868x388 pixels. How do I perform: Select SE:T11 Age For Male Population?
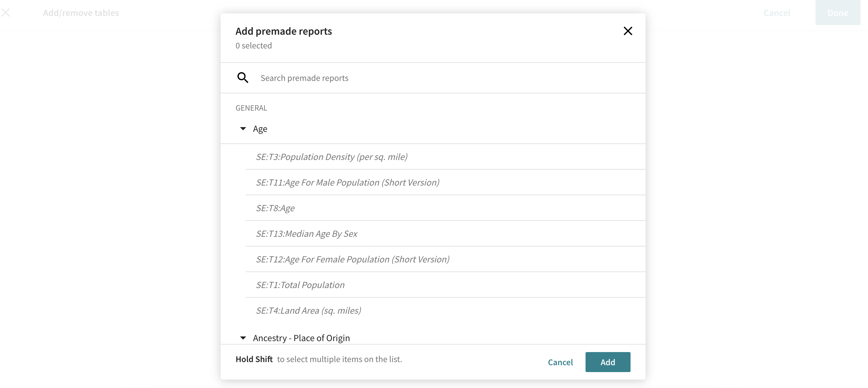[x=347, y=182]
